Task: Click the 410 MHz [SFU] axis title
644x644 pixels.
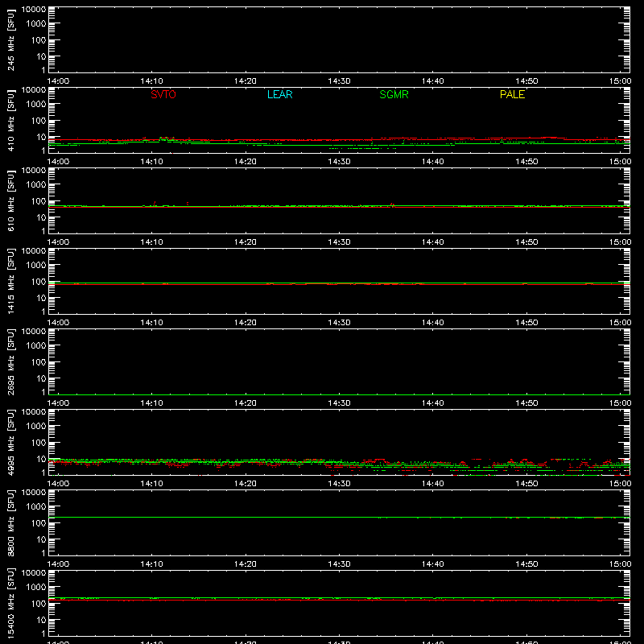Action: [10, 121]
